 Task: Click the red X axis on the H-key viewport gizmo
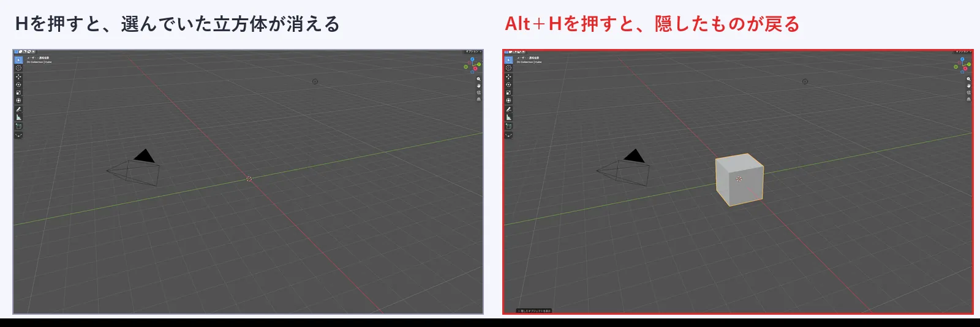click(x=475, y=69)
